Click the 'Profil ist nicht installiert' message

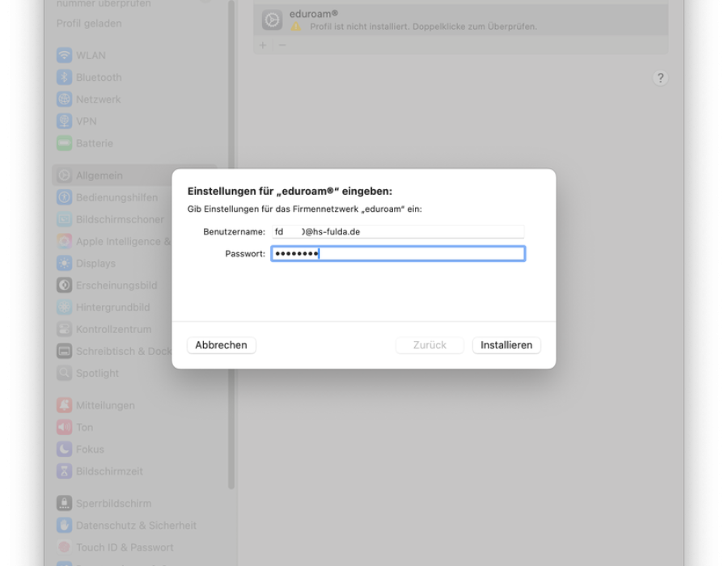pyautogui.click(x=423, y=27)
